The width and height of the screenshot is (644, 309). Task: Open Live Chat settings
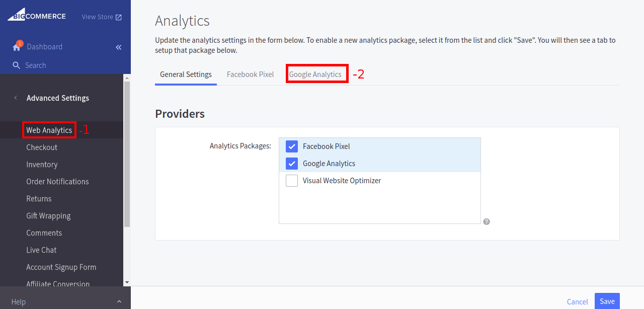click(x=41, y=250)
